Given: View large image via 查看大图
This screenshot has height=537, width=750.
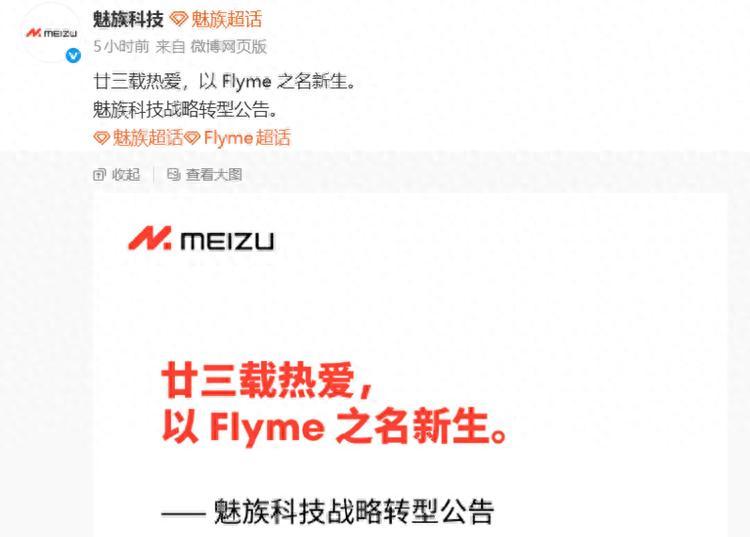Looking at the screenshot, I should tap(204, 175).
